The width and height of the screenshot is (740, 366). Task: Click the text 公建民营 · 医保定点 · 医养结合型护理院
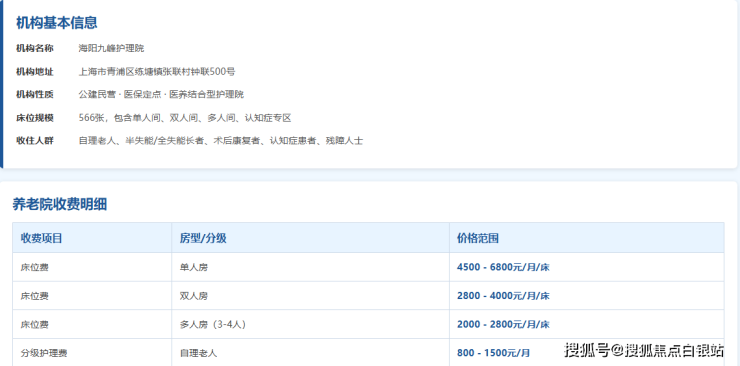(x=161, y=94)
